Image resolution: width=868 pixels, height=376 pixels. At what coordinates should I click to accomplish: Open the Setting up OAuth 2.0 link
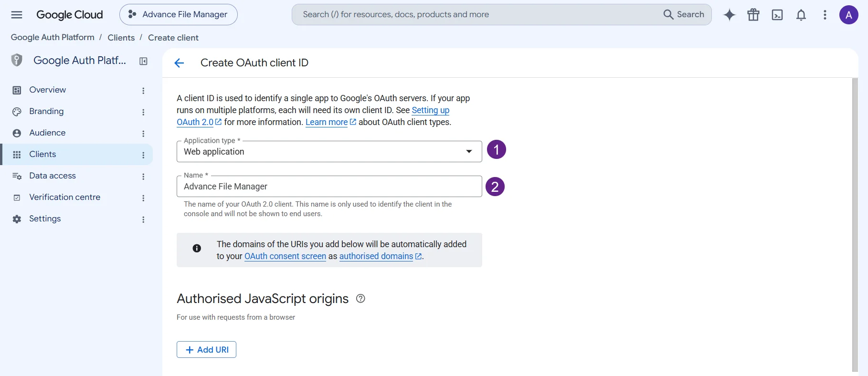coord(431,110)
